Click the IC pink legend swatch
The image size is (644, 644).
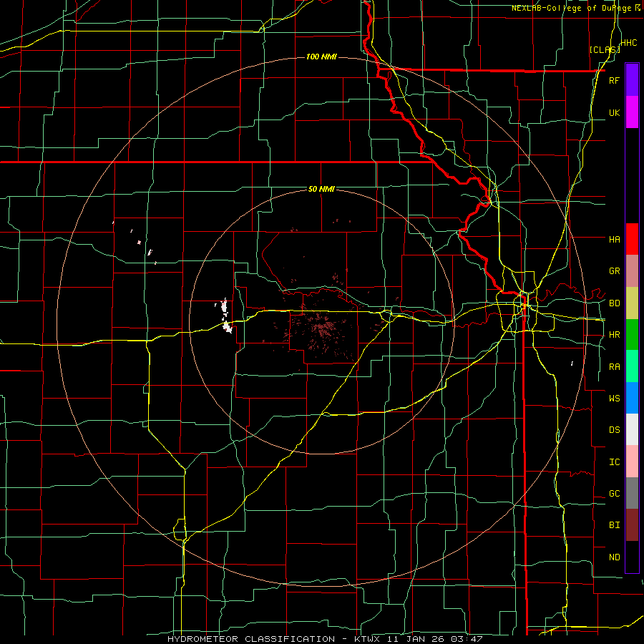click(632, 462)
